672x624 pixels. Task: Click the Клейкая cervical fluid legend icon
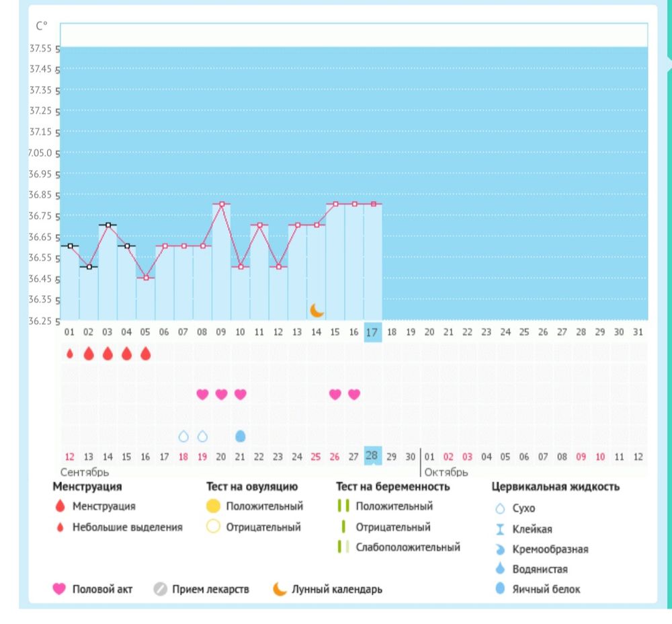pos(499,530)
